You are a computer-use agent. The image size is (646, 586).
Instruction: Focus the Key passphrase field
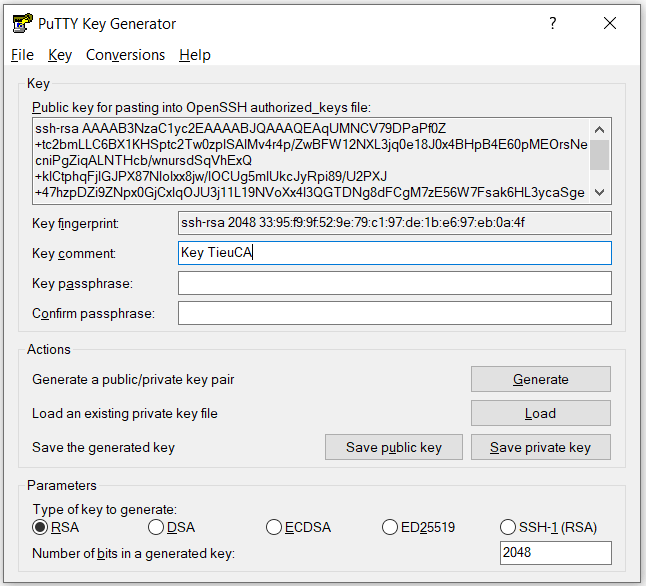coord(395,283)
